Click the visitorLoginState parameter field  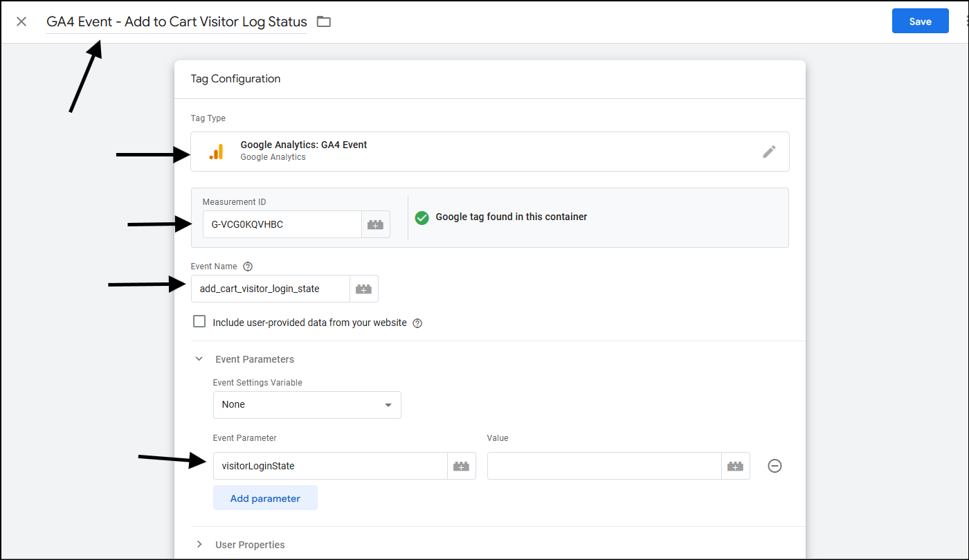click(x=330, y=466)
